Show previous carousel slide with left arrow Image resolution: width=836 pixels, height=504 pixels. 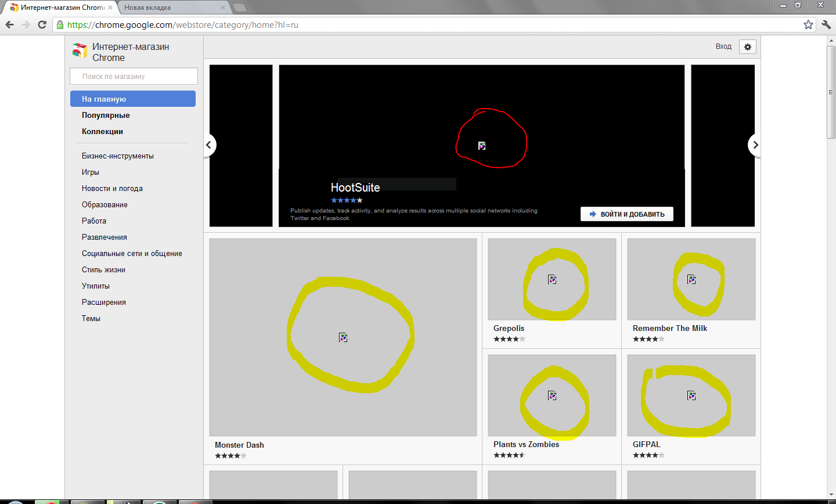(x=209, y=145)
